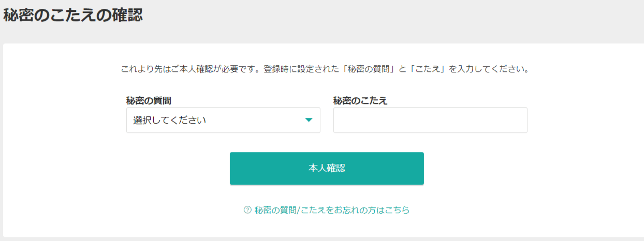Expand the secret question combo box
644x241 pixels.
click(223, 120)
